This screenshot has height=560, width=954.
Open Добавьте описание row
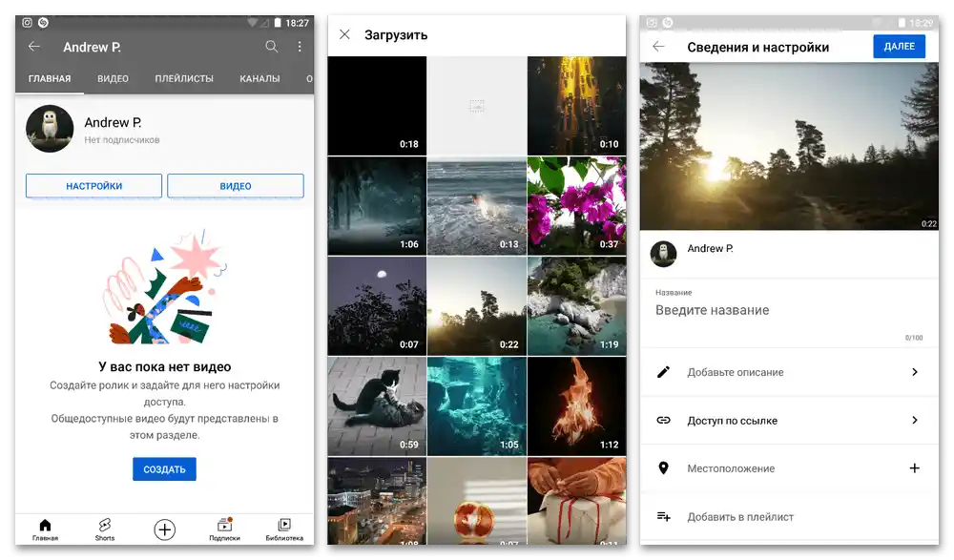click(x=789, y=372)
